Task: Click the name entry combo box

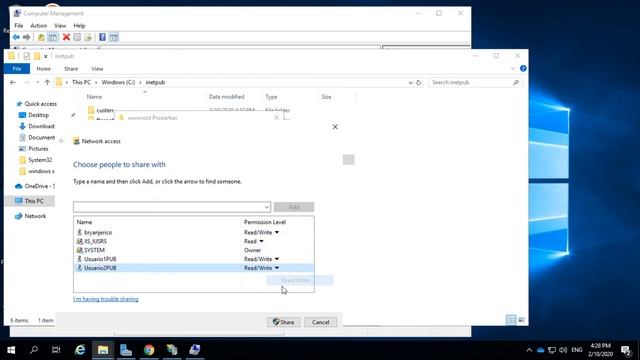Action: tap(172, 207)
